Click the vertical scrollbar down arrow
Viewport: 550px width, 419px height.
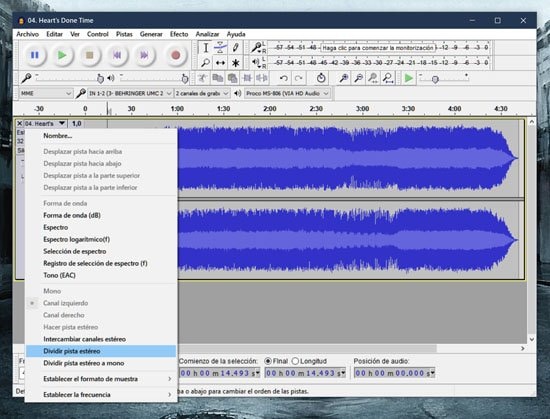click(531, 339)
